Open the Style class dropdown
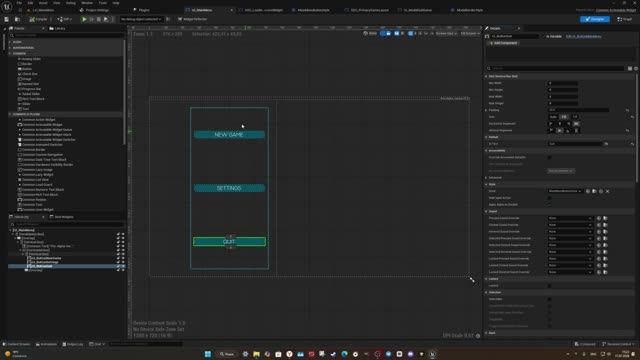This screenshot has height=360, width=640. pyautogui.click(x=565, y=191)
